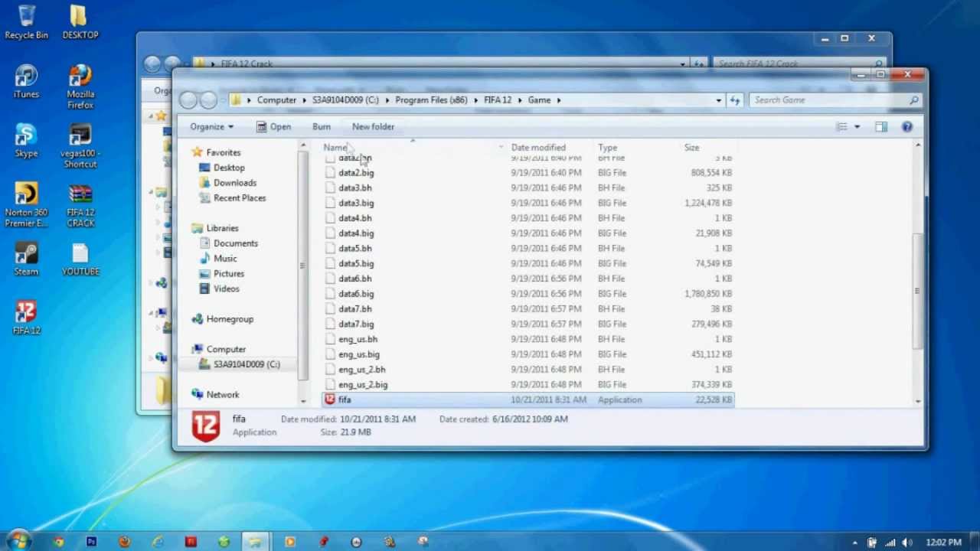
Task: Open the Explorer help button
Action: 906,127
